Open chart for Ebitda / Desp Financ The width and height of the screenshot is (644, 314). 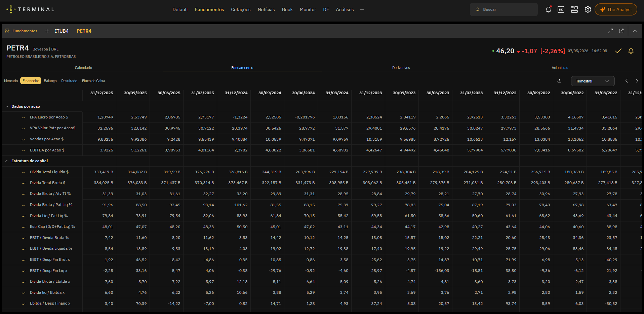click(x=24, y=304)
